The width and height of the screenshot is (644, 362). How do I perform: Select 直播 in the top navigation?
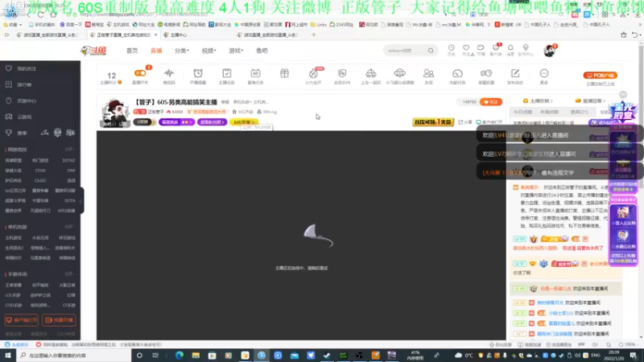coord(156,51)
